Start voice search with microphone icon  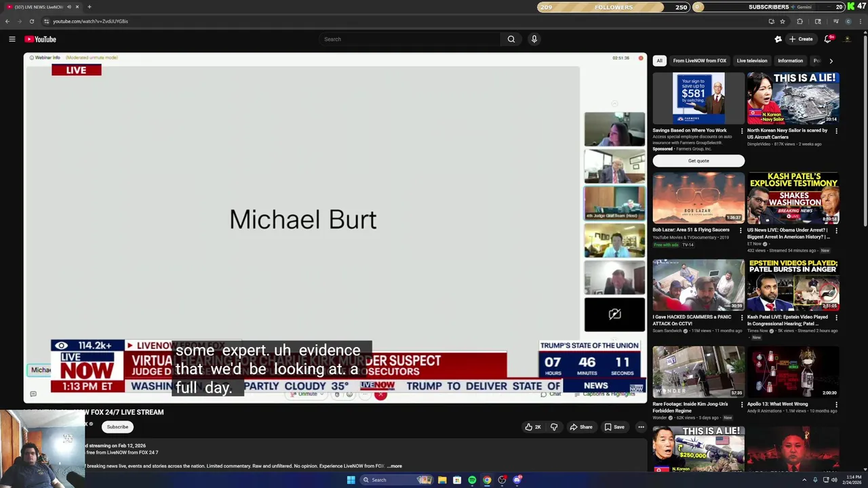534,39
